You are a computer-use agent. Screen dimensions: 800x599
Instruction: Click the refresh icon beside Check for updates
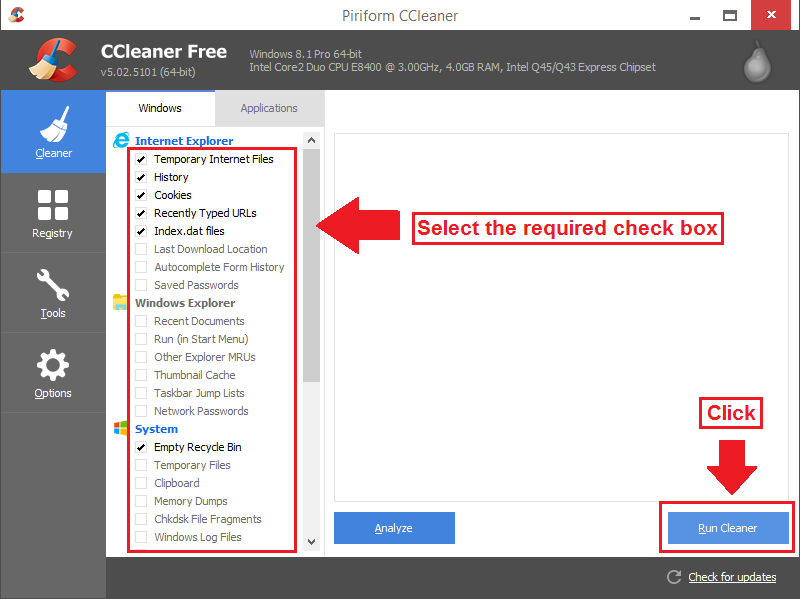pos(674,577)
